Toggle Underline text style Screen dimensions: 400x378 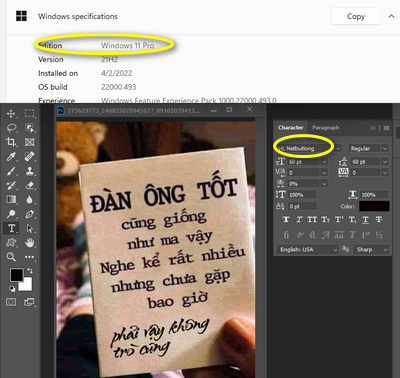(366, 219)
